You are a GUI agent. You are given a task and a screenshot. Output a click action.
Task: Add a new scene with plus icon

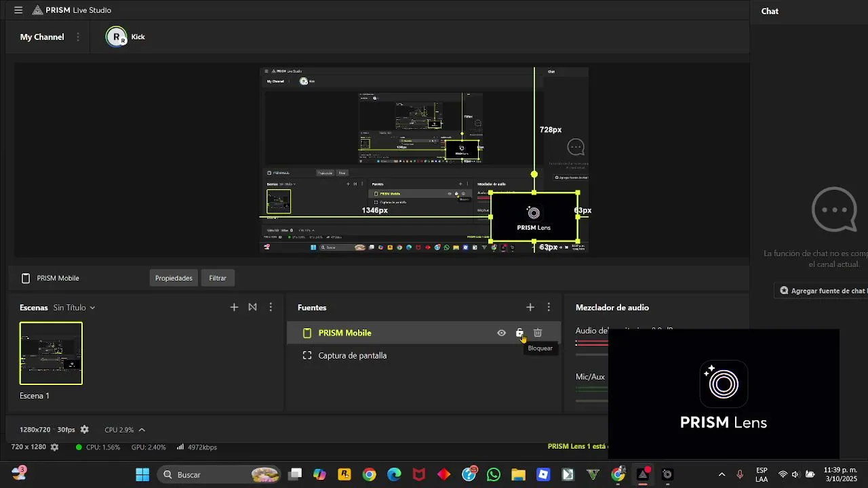point(234,307)
